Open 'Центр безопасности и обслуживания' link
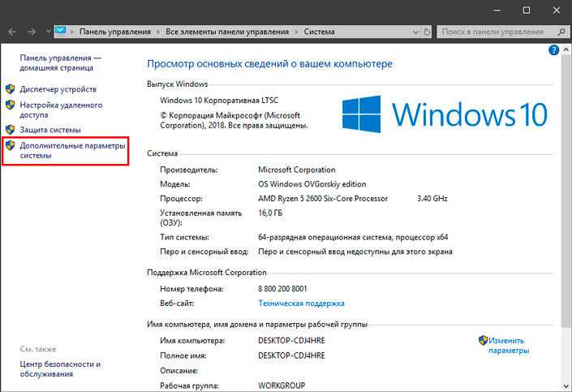 60,369
